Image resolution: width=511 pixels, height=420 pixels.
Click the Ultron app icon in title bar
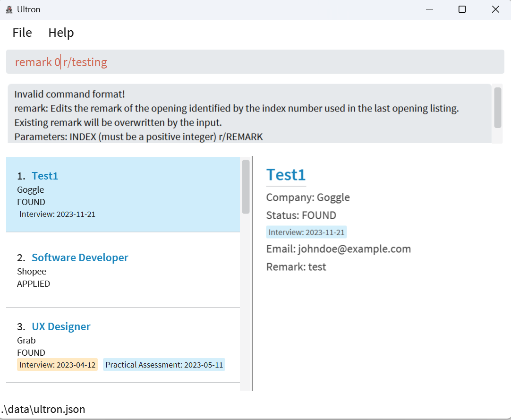tap(9, 9)
